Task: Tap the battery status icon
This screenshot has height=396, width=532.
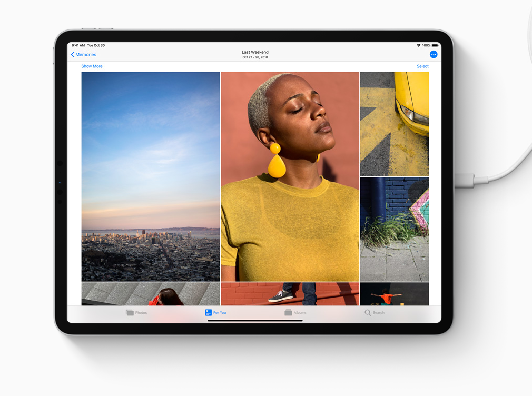Action: [435, 45]
